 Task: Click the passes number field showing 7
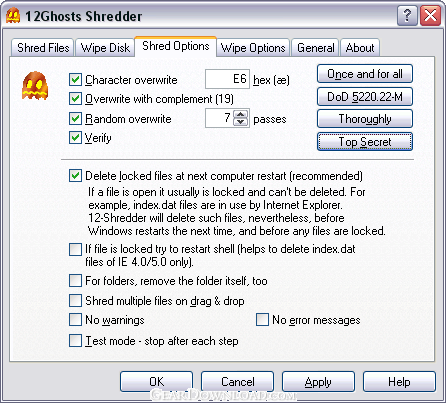pyautogui.click(x=220, y=118)
